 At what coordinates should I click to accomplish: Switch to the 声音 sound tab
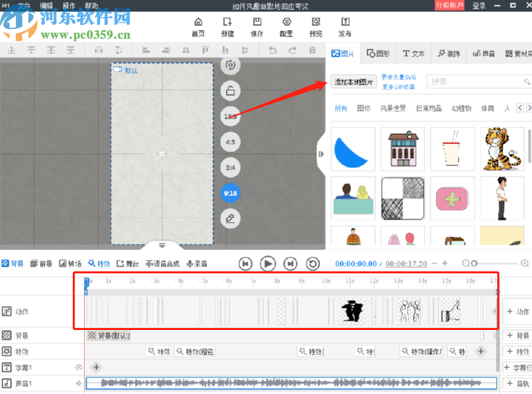tap(483, 53)
